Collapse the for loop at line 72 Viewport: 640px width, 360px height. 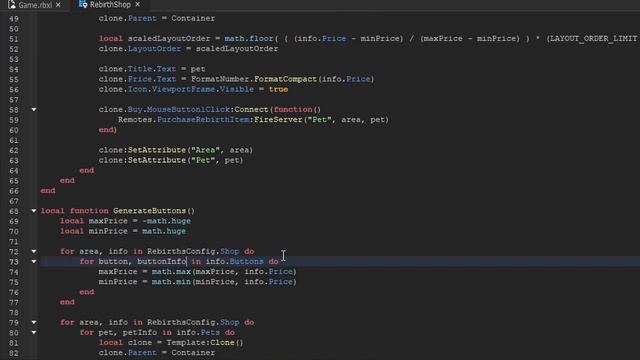coord(34,251)
